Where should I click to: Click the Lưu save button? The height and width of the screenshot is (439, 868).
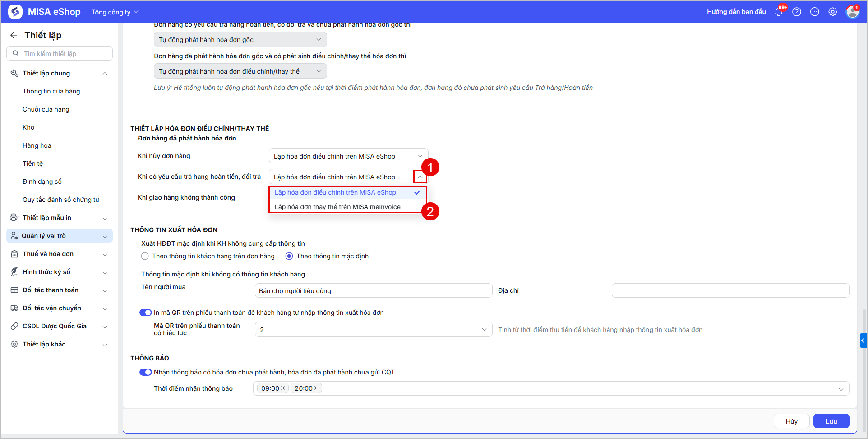pyautogui.click(x=831, y=421)
